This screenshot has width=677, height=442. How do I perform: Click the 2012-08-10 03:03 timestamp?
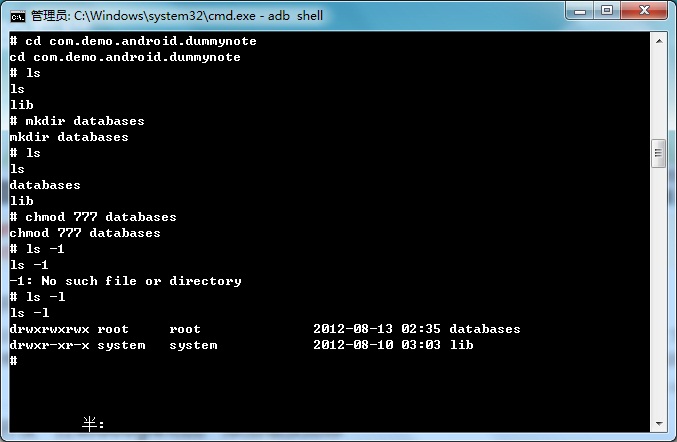pyautogui.click(x=376, y=345)
